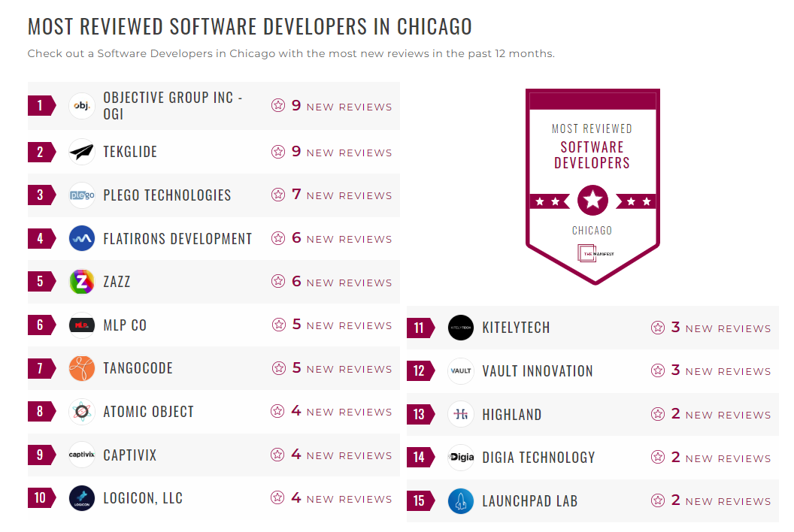The image size is (794, 532).
Task: Click the rank 1 arrow badge
Action: click(x=40, y=105)
